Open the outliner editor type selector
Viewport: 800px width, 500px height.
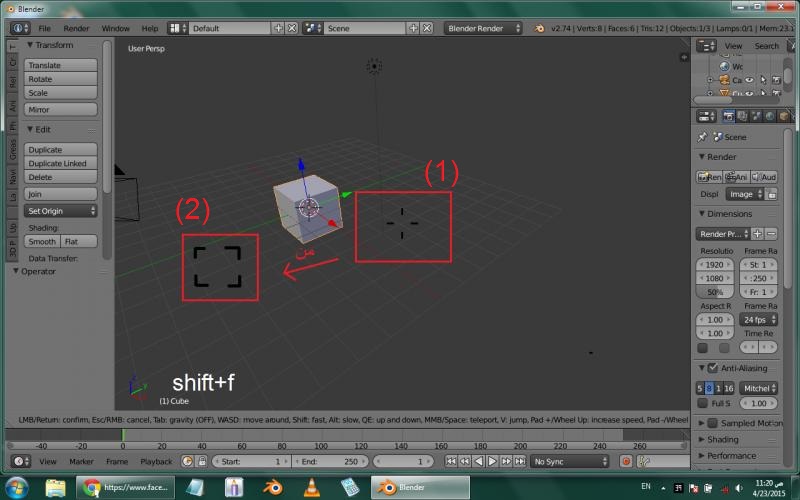point(706,46)
